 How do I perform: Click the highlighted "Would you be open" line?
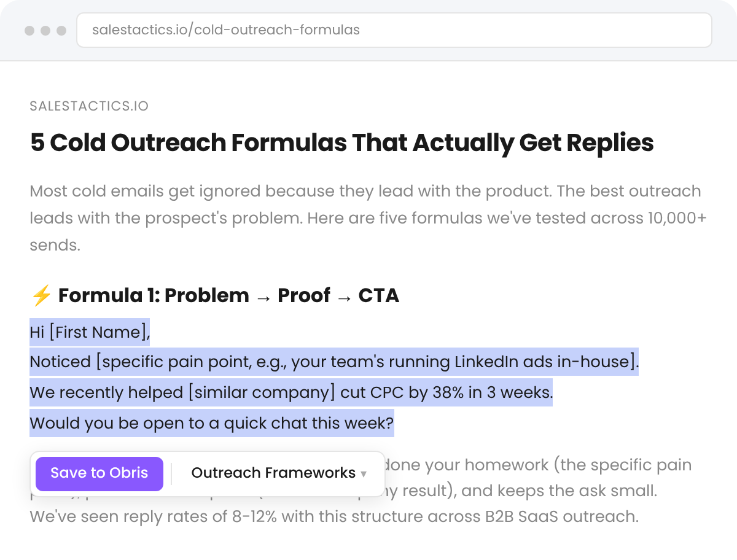point(211,423)
